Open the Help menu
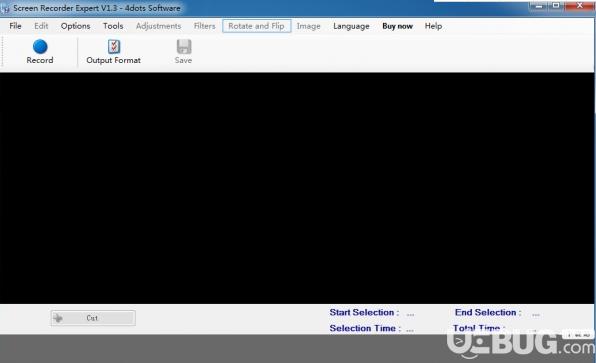The width and height of the screenshot is (596, 363). tap(433, 26)
